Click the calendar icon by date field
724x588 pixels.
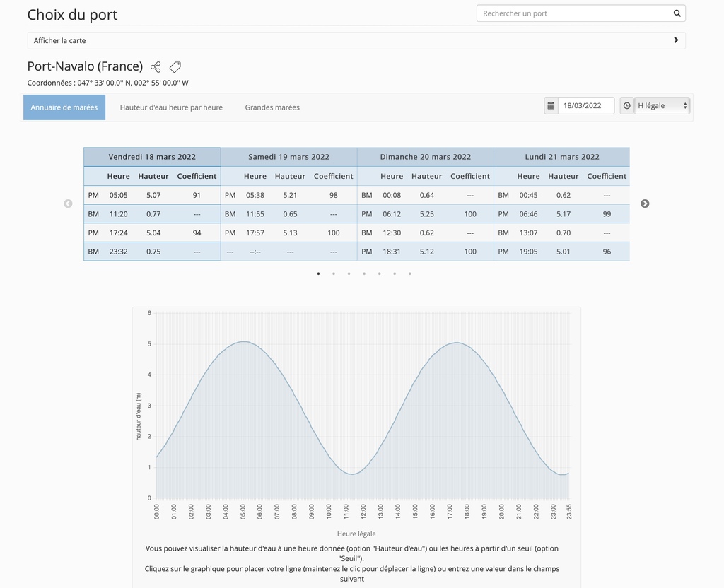[551, 106]
